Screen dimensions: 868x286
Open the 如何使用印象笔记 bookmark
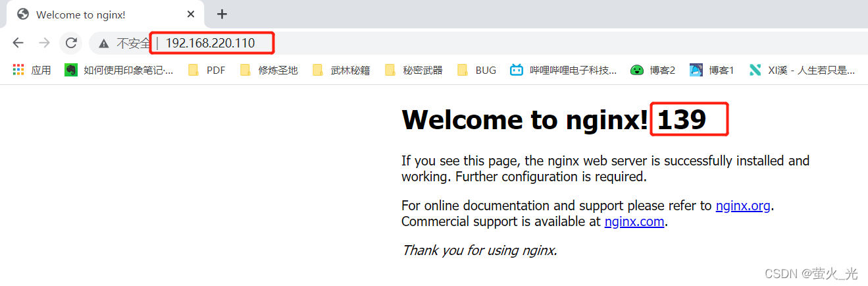click(119, 70)
